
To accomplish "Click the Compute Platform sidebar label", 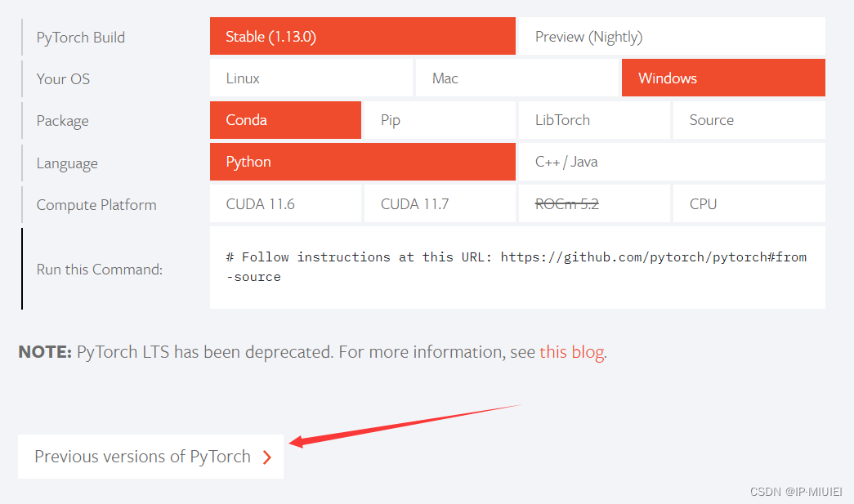I will point(96,204).
